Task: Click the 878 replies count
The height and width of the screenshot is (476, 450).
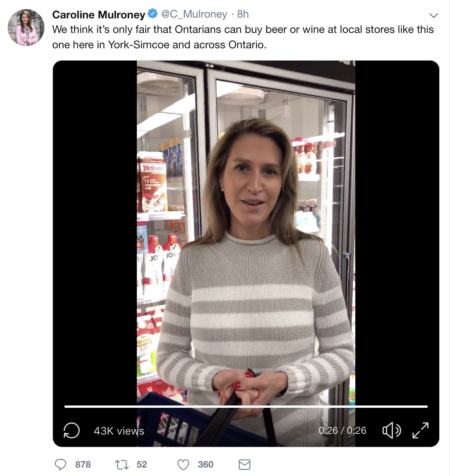Action: (83, 465)
